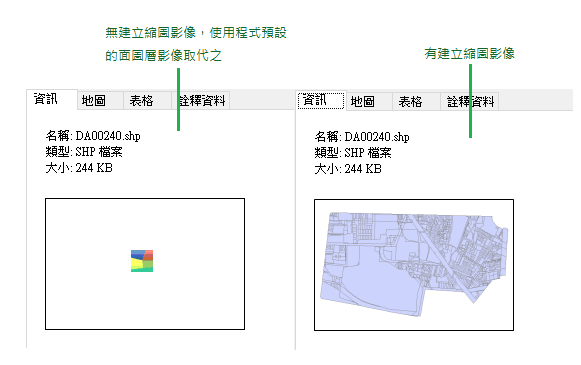The width and height of the screenshot is (581, 365).
Task: Click the 的面圖層影像取代之 annotation line
Action: tap(163, 56)
